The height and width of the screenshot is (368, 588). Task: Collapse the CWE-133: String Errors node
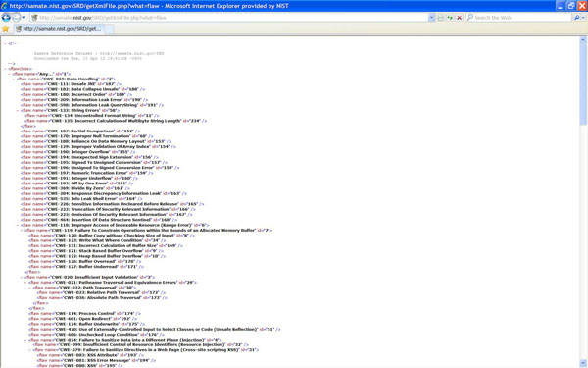(x=18, y=110)
